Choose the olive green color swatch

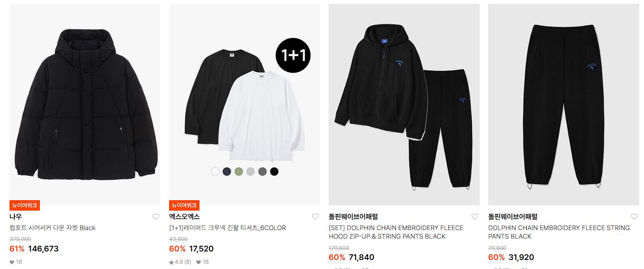coord(239,172)
